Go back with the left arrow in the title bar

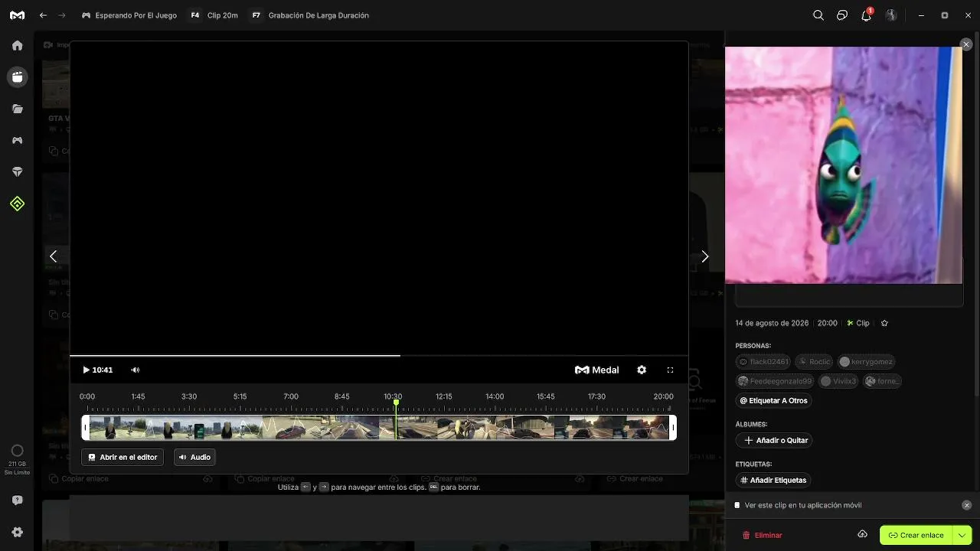click(x=43, y=15)
